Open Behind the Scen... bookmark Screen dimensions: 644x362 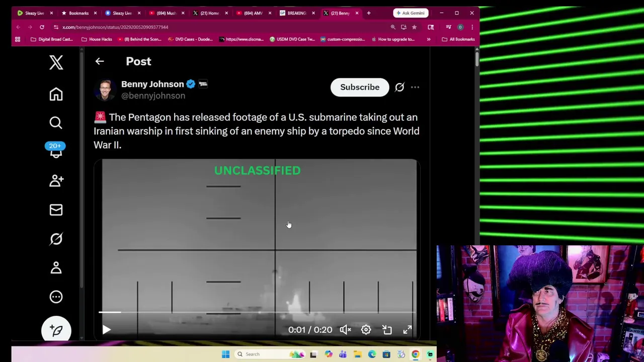(x=139, y=39)
